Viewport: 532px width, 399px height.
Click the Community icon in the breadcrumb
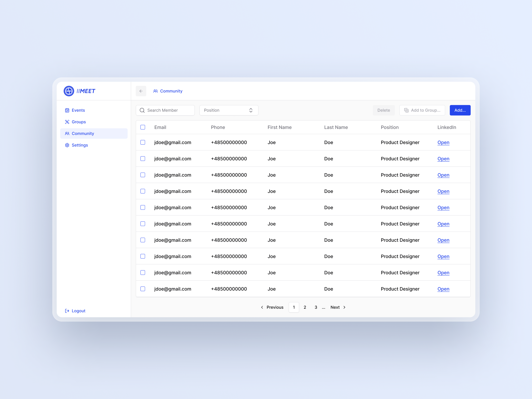coord(155,91)
